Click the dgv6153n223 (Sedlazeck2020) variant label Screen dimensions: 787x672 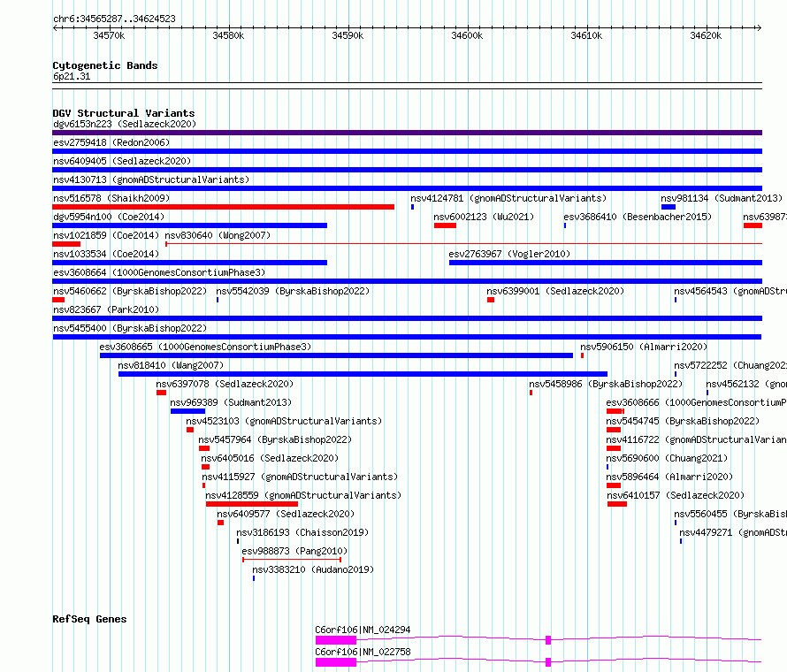coord(125,124)
